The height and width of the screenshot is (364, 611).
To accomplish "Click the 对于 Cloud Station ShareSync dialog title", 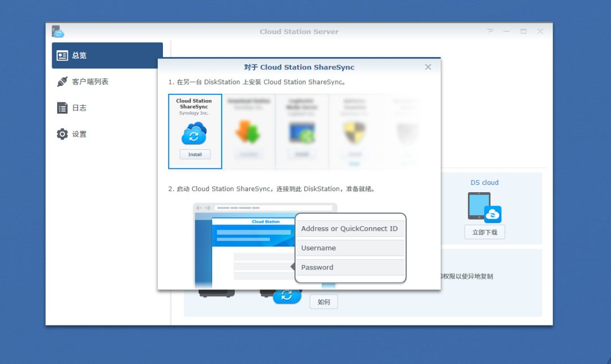I will click(299, 67).
